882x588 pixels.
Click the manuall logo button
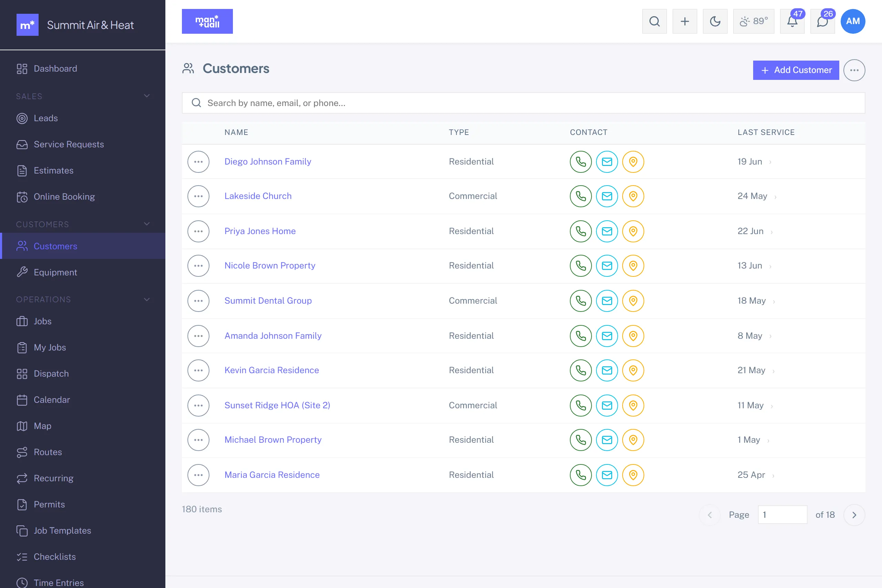click(x=207, y=21)
